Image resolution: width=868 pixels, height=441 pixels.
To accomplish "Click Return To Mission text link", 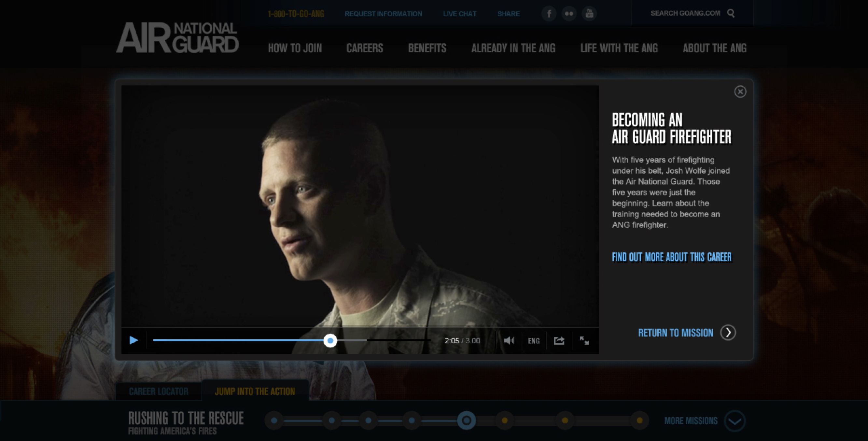I will click(x=676, y=333).
